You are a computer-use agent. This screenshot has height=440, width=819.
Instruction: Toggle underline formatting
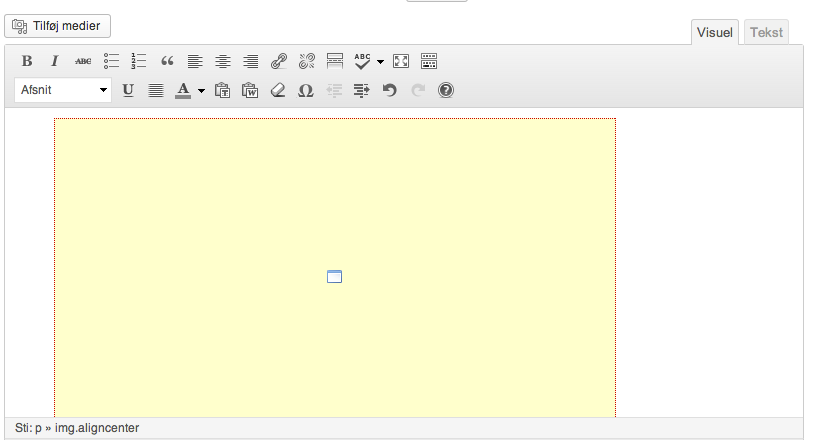coord(128,90)
